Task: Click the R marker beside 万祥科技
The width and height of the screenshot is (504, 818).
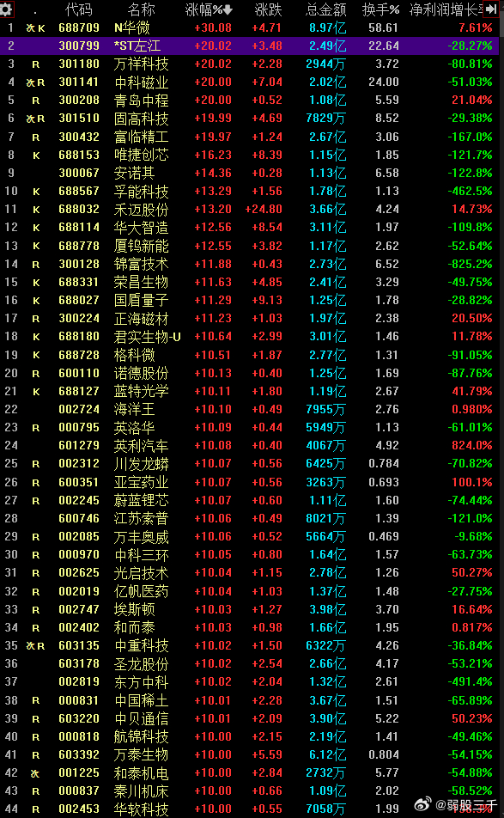Action: click(36, 64)
